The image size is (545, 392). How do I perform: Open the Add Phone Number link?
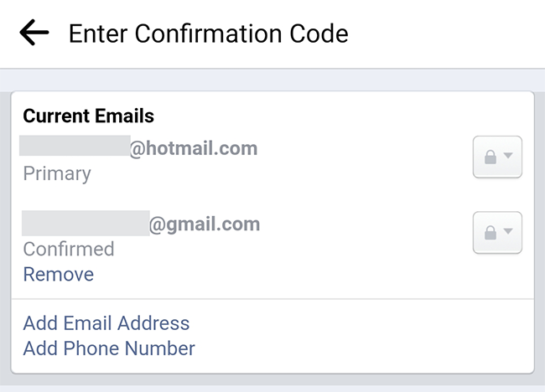point(109,348)
